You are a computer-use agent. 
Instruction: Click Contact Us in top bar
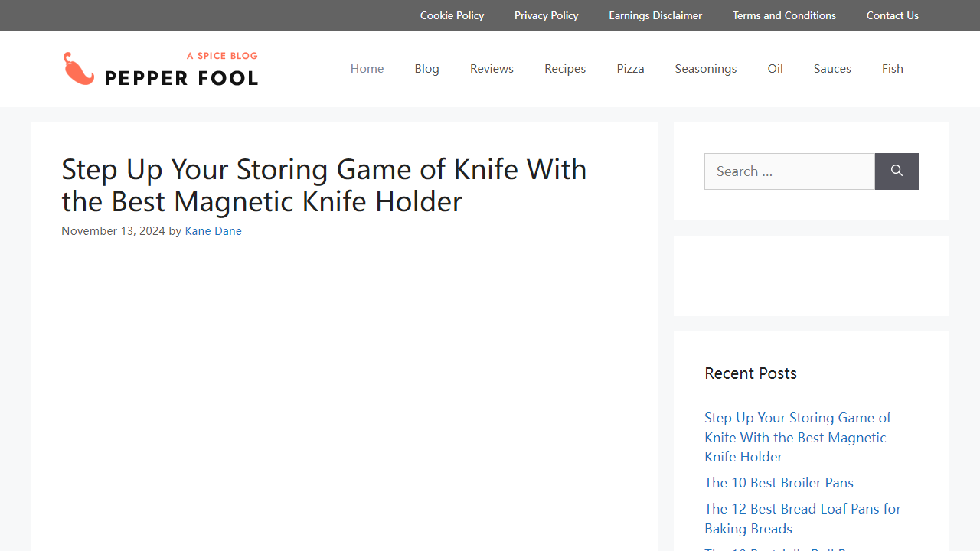(x=892, y=15)
